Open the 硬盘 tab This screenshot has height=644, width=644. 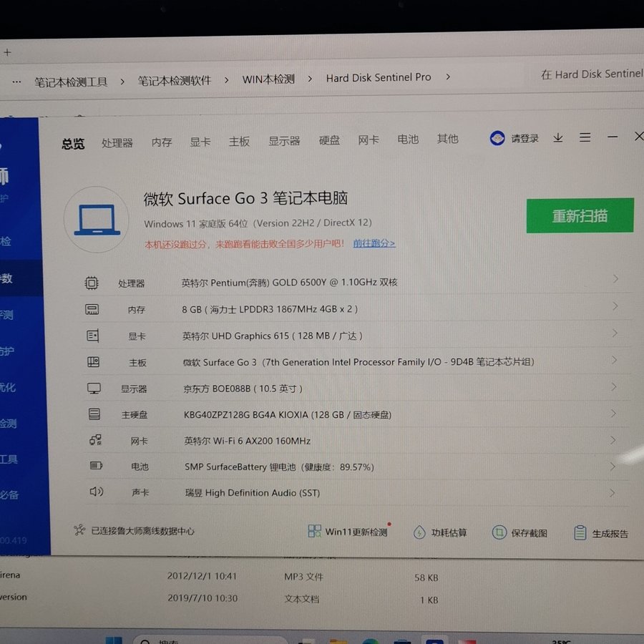click(x=329, y=140)
